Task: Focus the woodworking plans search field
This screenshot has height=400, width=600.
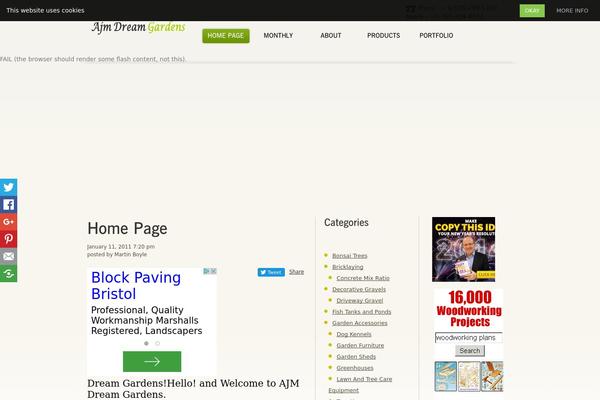Action: [469, 338]
